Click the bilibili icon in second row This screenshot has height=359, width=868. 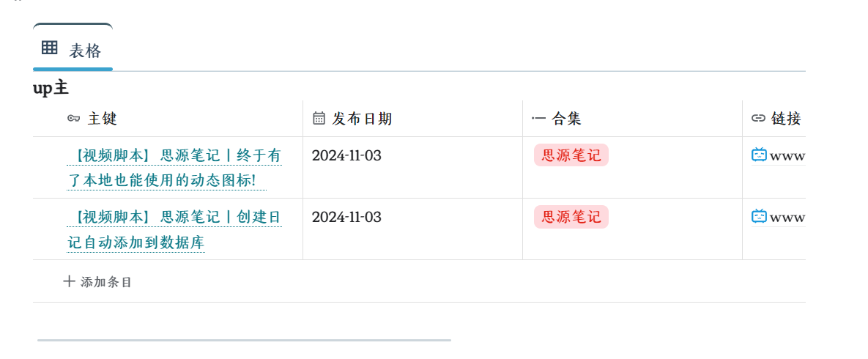[759, 216]
